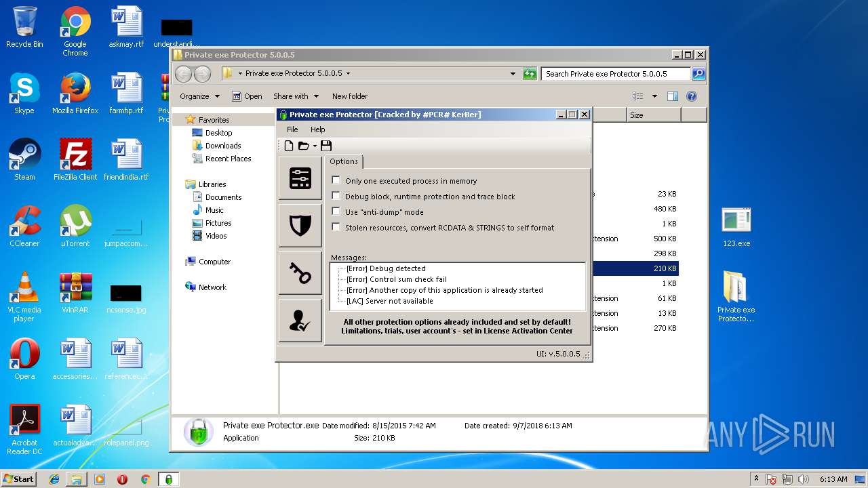Screen dimensions: 868x488
Task: Click the Explorer Back navigation button
Action: 183,74
